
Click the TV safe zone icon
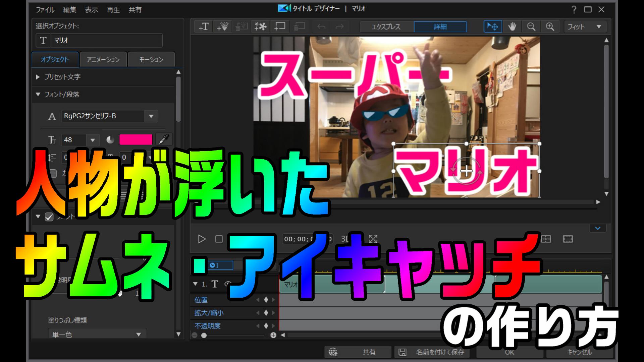568,239
